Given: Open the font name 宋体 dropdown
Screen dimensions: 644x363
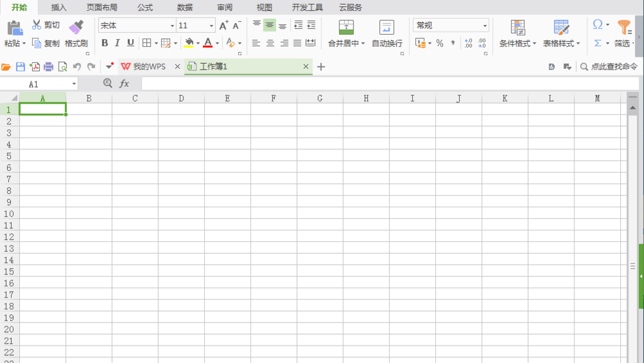Looking at the screenshot, I should tap(172, 26).
